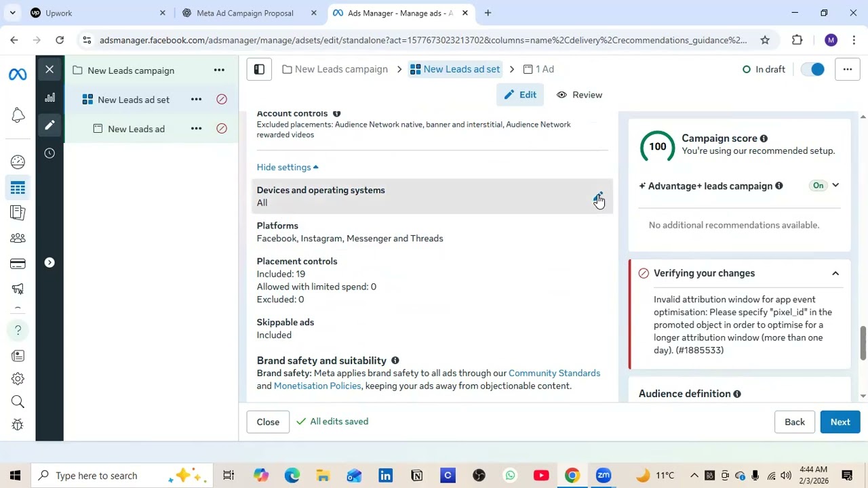Image resolution: width=868 pixels, height=488 pixels.
Task: Open the Meta logo home menu
Action: [18, 75]
